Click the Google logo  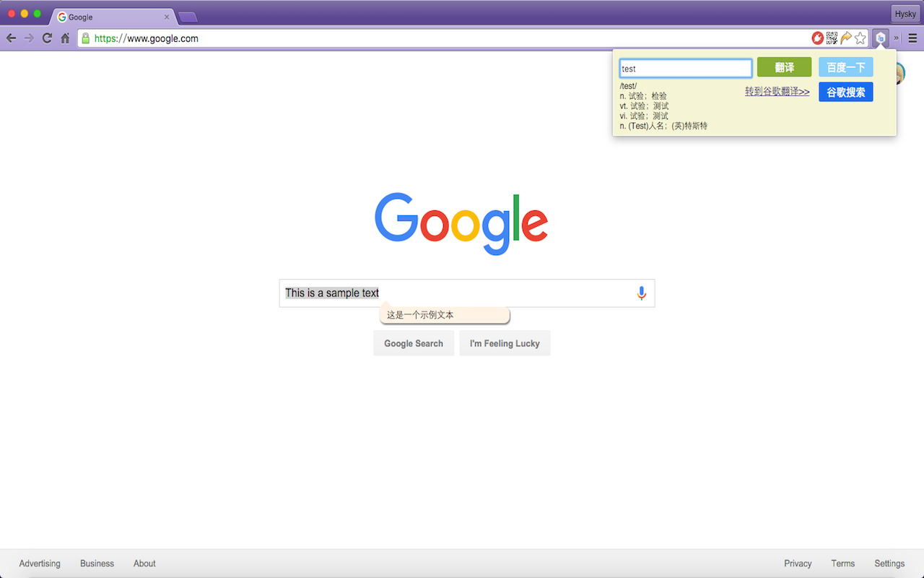coord(461,224)
